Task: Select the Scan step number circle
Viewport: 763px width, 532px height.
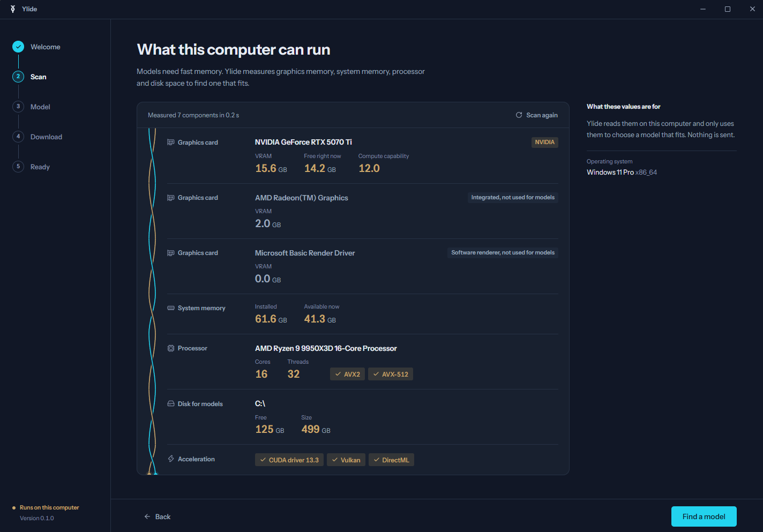Action: pos(18,77)
